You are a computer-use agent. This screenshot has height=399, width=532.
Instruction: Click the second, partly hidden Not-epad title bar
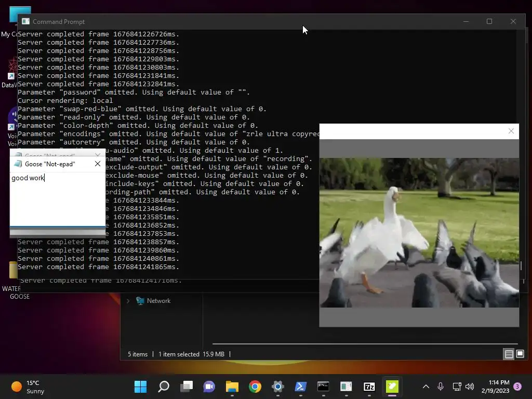click(x=58, y=153)
